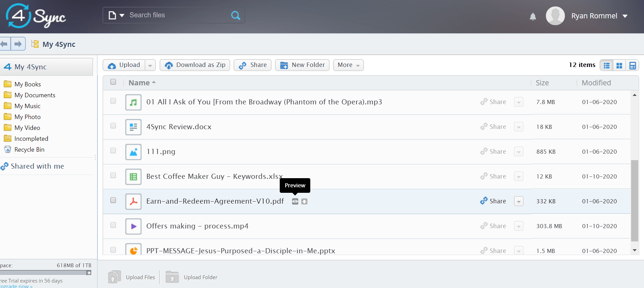Screen dimensions: 644x288
Task: Go forward with the navigation arrow
Action: tap(18, 44)
